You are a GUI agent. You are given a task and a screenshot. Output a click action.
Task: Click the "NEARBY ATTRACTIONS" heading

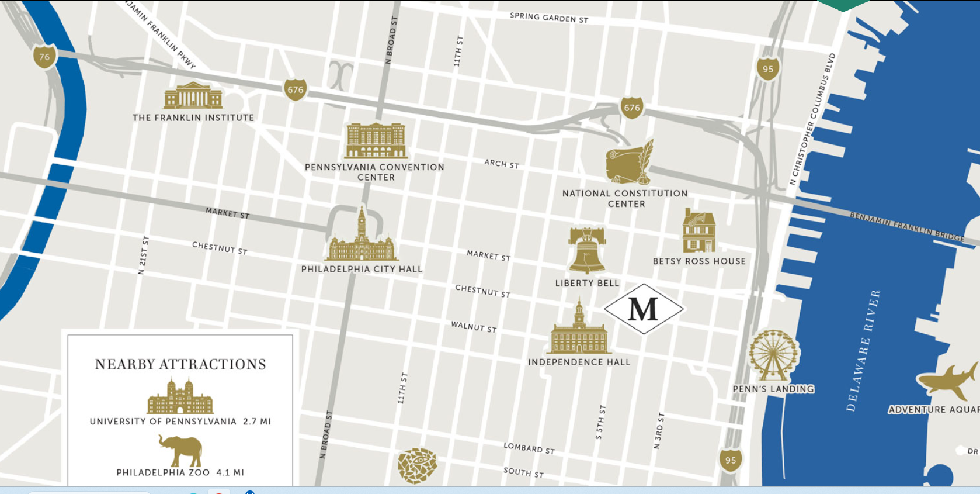pyautogui.click(x=180, y=364)
